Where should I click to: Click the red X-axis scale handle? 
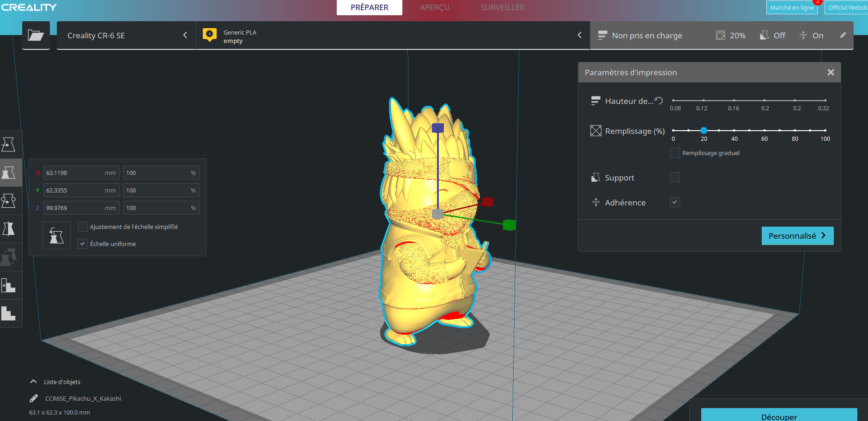488,202
